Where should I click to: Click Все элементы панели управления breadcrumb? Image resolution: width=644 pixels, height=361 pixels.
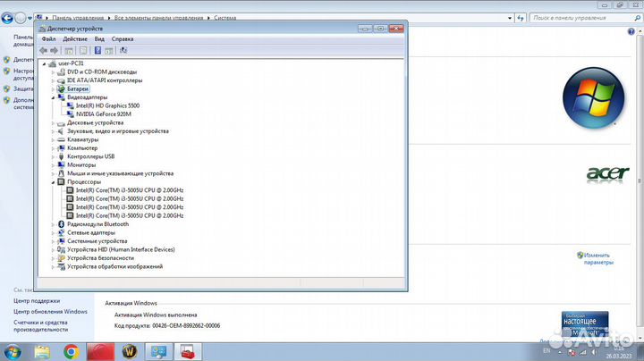coord(158,18)
